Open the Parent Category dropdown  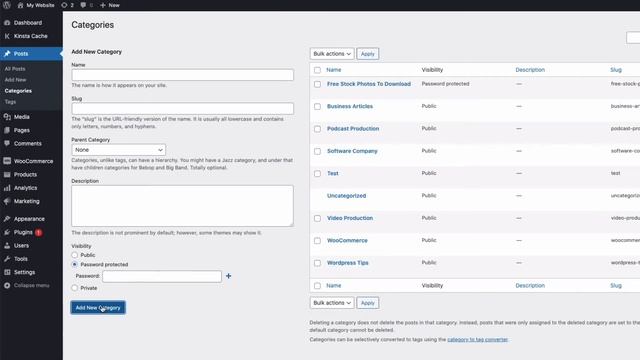tap(119, 150)
